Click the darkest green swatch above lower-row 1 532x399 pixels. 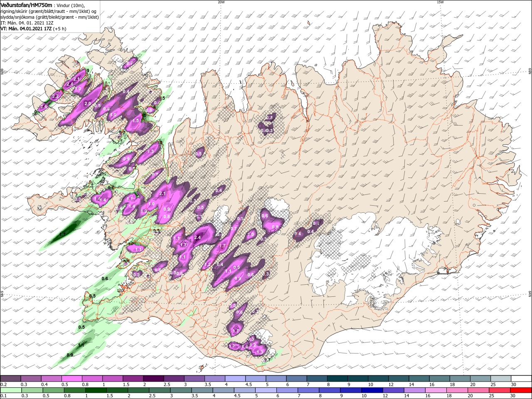[96, 390]
